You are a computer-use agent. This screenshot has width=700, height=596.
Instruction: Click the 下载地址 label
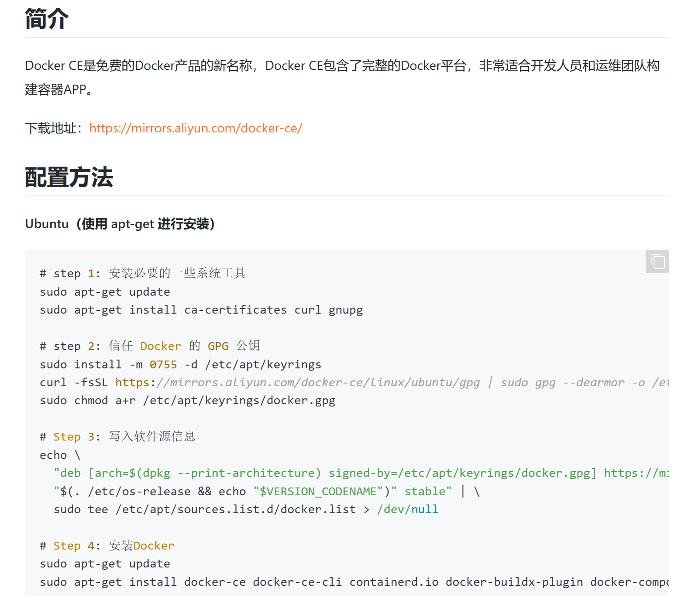click(54, 128)
